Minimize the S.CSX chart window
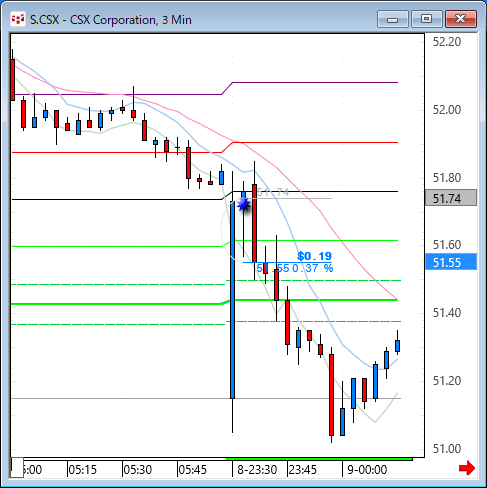The width and height of the screenshot is (487, 488). coord(393,19)
